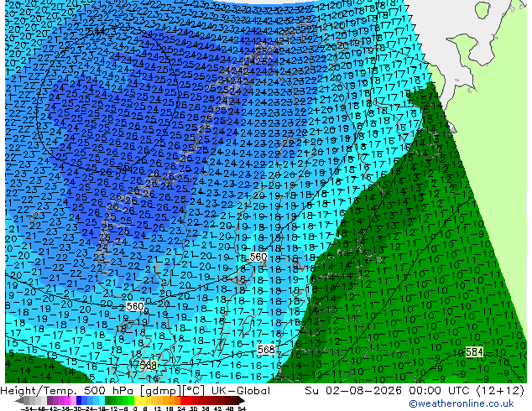Image resolution: width=532 pixels, height=411 pixels.
Task: Pick the yellow swatch in the legend
Action: 137,401
